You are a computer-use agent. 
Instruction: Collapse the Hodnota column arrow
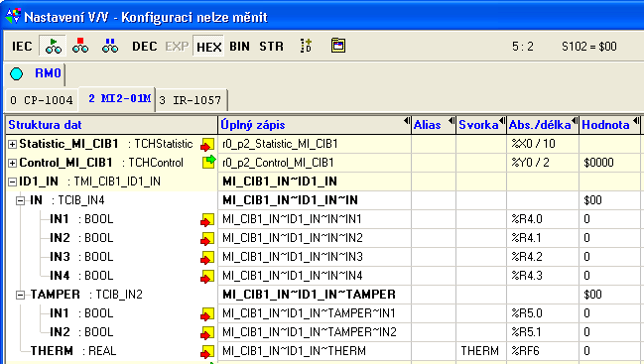coord(636,121)
